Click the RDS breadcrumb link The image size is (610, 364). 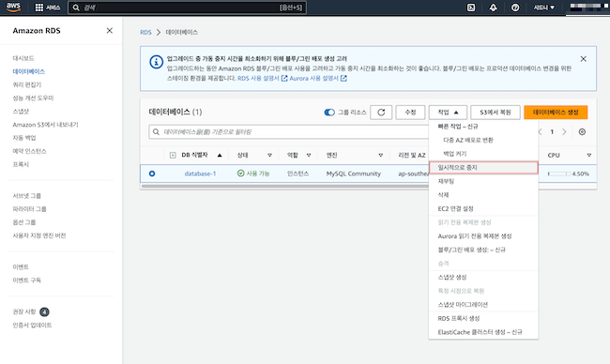(145, 32)
